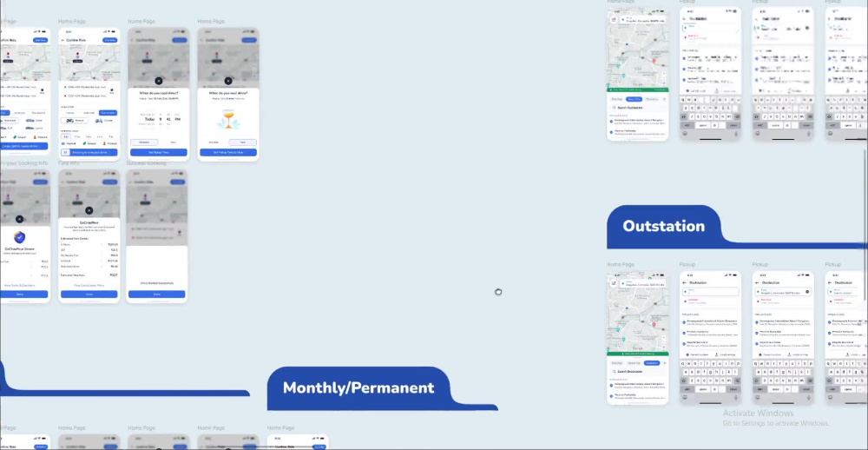Choose the Coupon payment option
The height and width of the screenshot is (450, 868).
pyautogui.click(x=89, y=143)
